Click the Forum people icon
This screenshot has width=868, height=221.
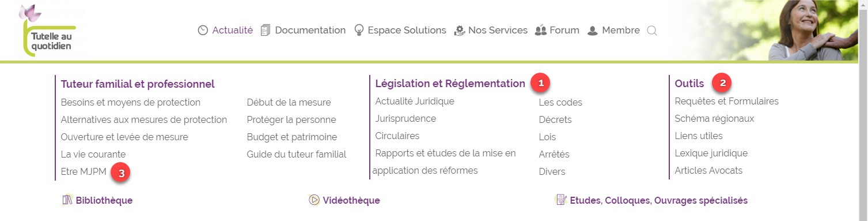click(x=540, y=31)
